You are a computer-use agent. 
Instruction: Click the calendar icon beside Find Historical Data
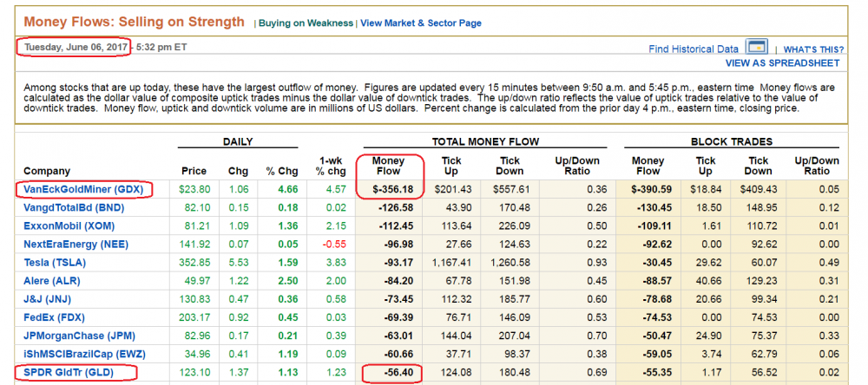click(x=757, y=48)
